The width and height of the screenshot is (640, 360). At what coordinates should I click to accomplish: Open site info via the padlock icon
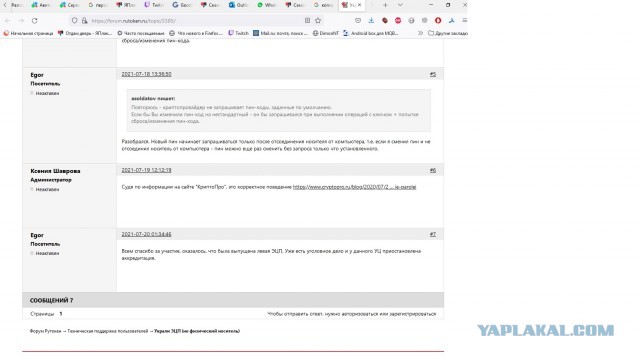tap(84, 20)
